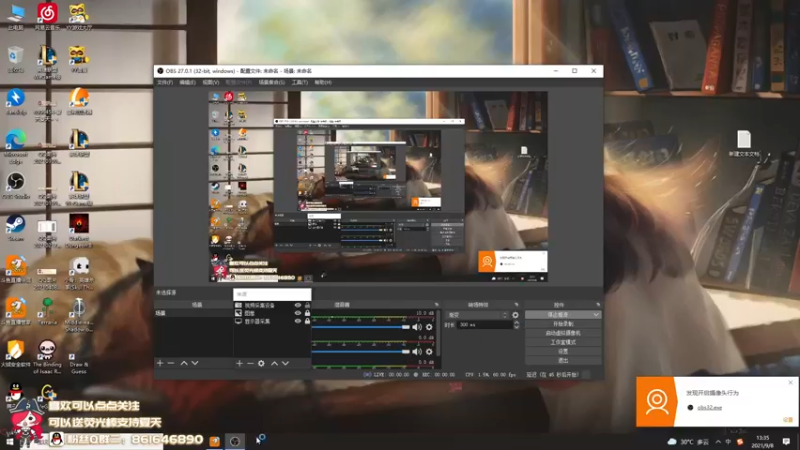Move source down in sources list
Image resolution: width=800 pixels, height=450 pixels.
click(286, 363)
